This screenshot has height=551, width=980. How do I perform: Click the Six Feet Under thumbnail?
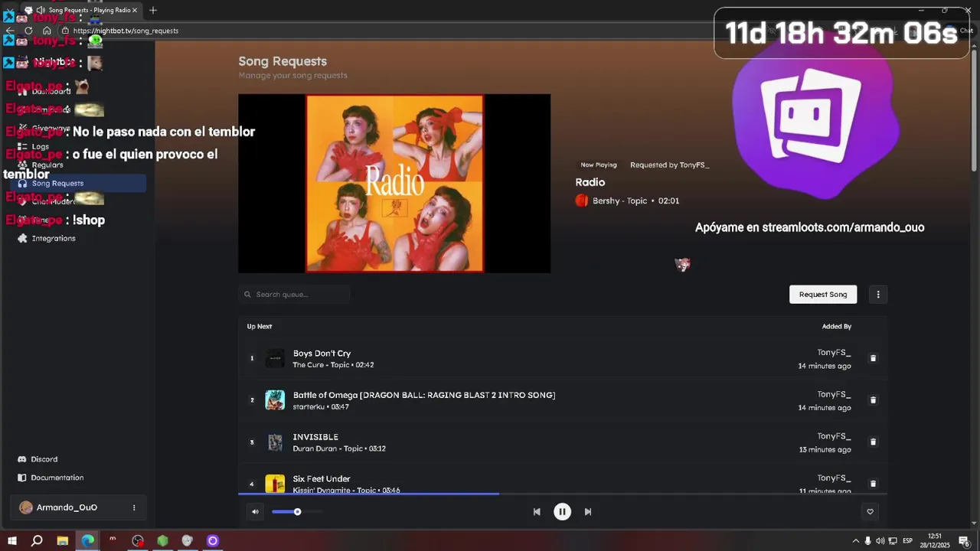(275, 484)
